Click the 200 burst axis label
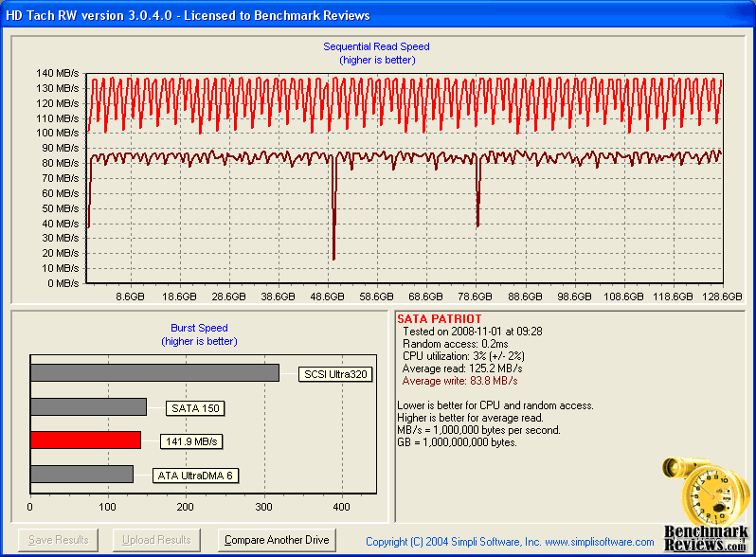The width and height of the screenshot is (756, 557). pos(185,507)
